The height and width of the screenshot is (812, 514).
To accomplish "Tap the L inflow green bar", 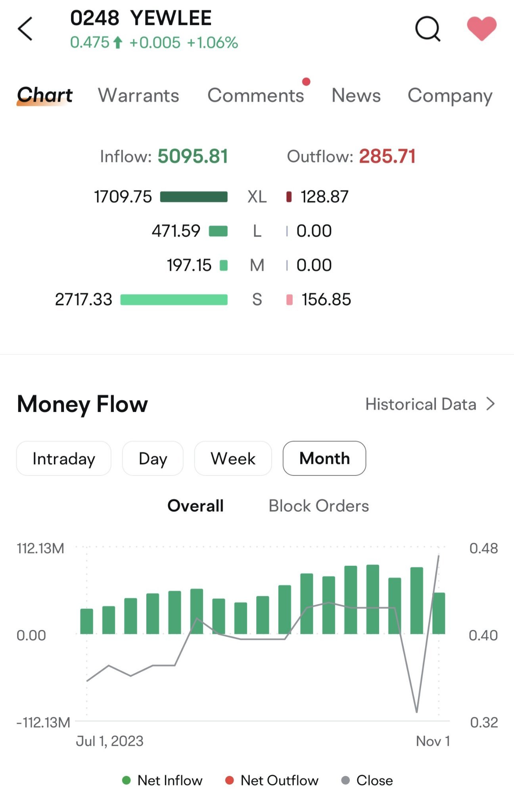I will (218, 231).
